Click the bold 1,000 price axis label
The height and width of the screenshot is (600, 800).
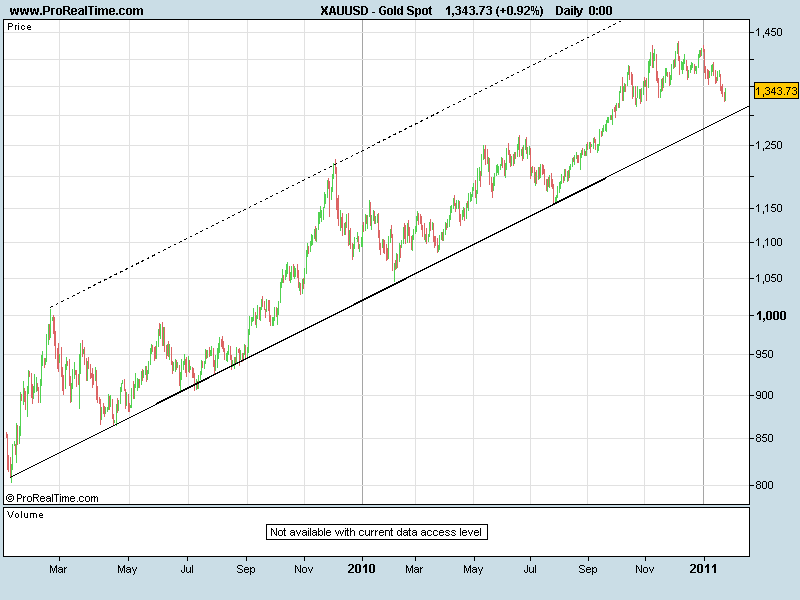click(770, 315)
